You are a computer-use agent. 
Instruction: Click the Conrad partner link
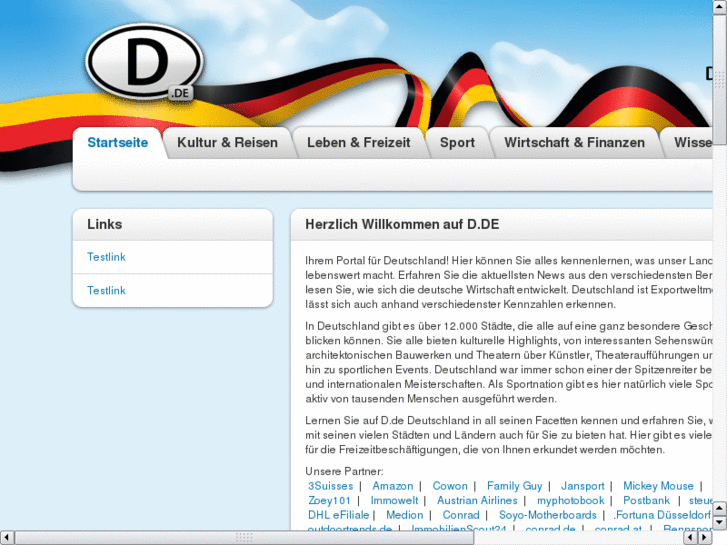461,515
